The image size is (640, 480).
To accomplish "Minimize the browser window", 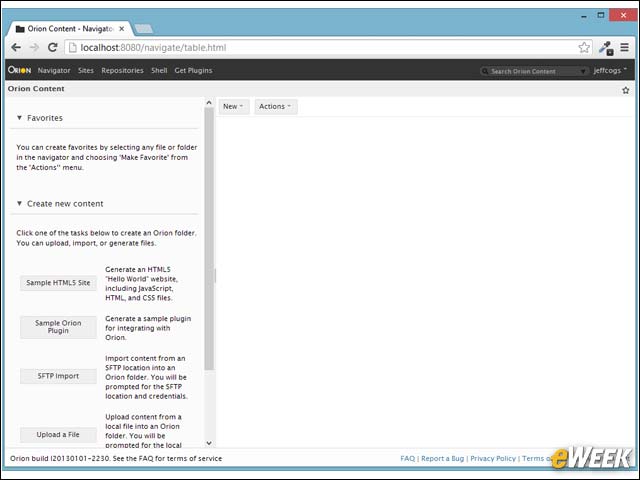I will [584, 16].
